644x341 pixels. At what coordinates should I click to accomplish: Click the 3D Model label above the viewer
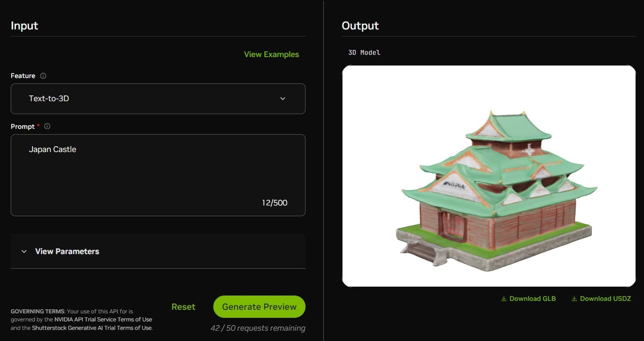coord(364,52)
